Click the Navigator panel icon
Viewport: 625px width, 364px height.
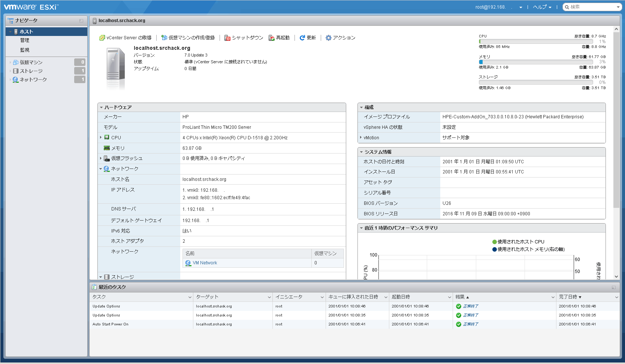[10, 21]
